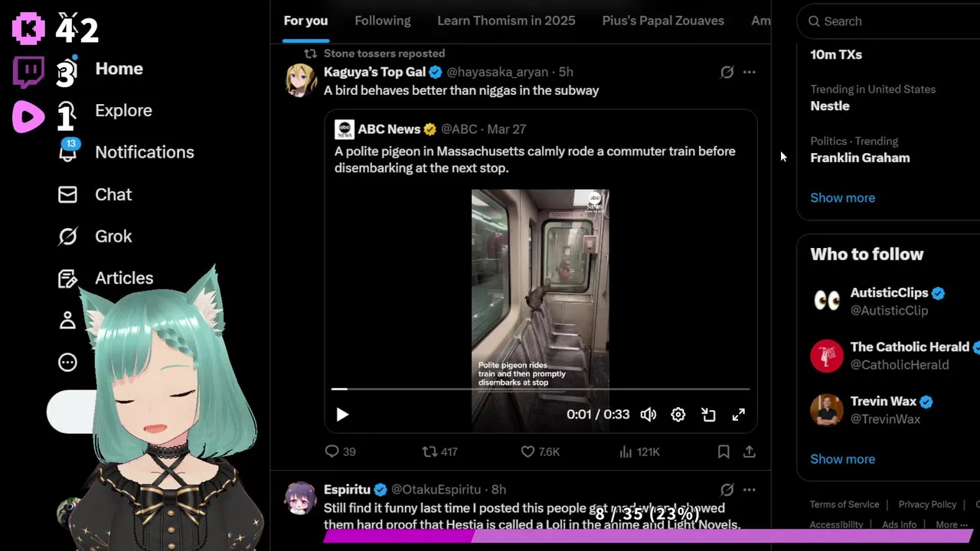The width and height of the screenshot is (980, 551).
Task: Click the Articles pencil-page icon
Action: (67, 279)
